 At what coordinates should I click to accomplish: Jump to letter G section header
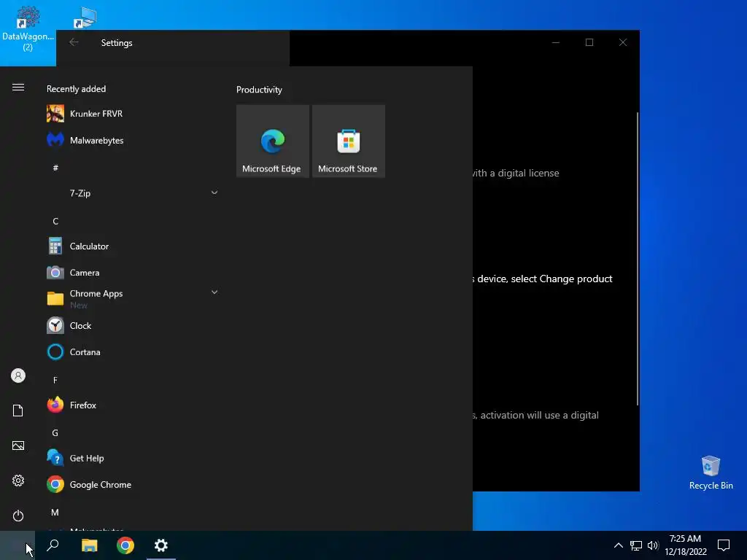[x=55, y=433]
